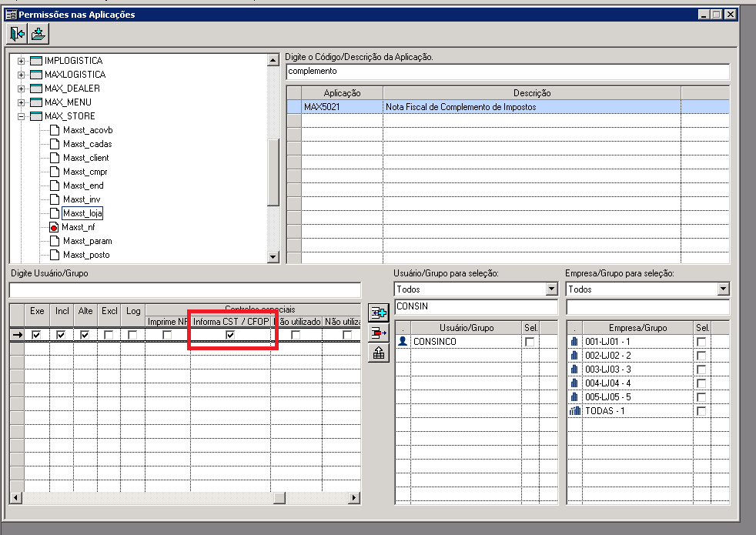Check the Imprime NF checkbox
Image resolution: width=756 pixels, height=535 pixels.
coord(167,335)
